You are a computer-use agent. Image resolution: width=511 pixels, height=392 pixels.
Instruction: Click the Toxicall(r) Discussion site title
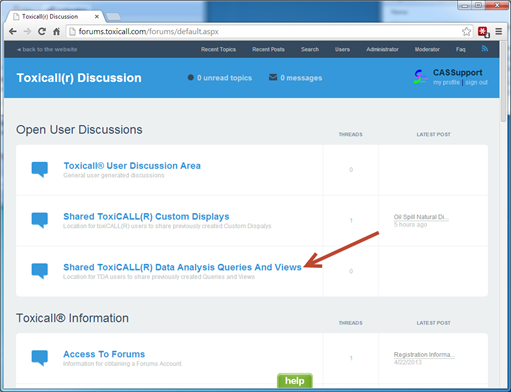pyautogui.click(x=79, y=78)
